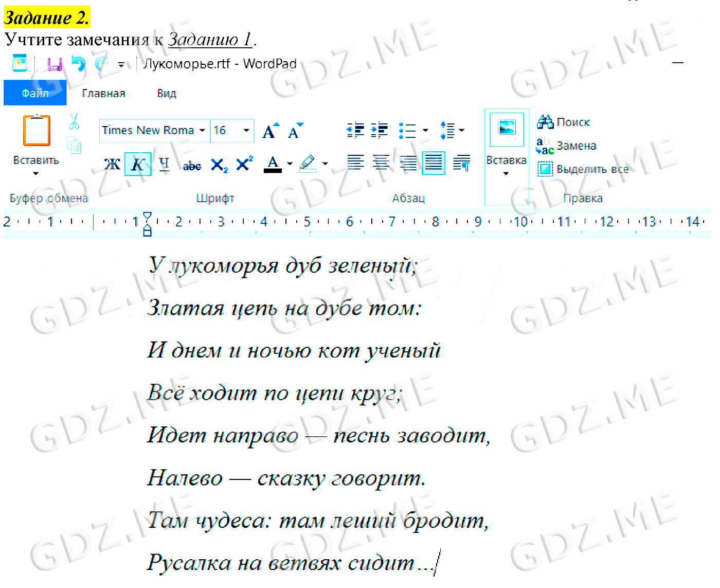
Task: Toggle Italic (К) formatting off
Action: pyautogui.click(x=138, y=165)
